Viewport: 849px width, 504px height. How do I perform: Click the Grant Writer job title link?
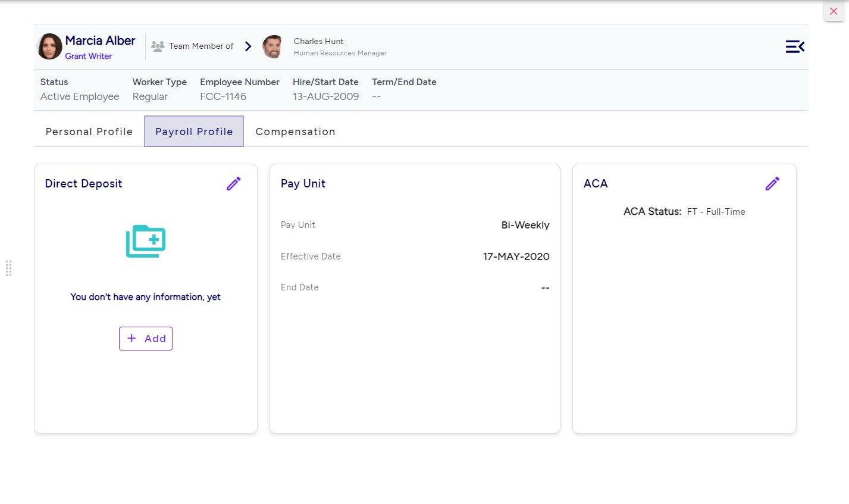click(89, 56)
